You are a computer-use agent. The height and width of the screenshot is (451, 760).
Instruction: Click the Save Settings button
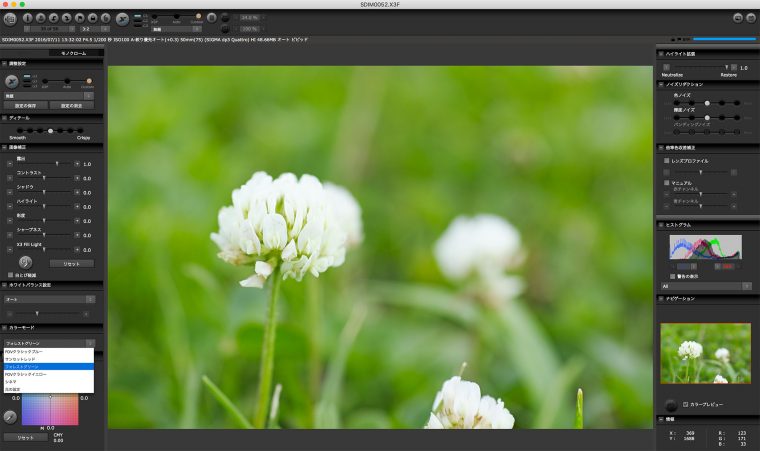point(26,105)
